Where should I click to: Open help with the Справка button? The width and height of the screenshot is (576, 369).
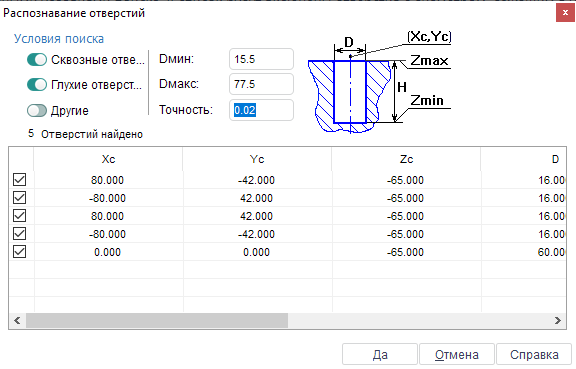pos(534,354)
